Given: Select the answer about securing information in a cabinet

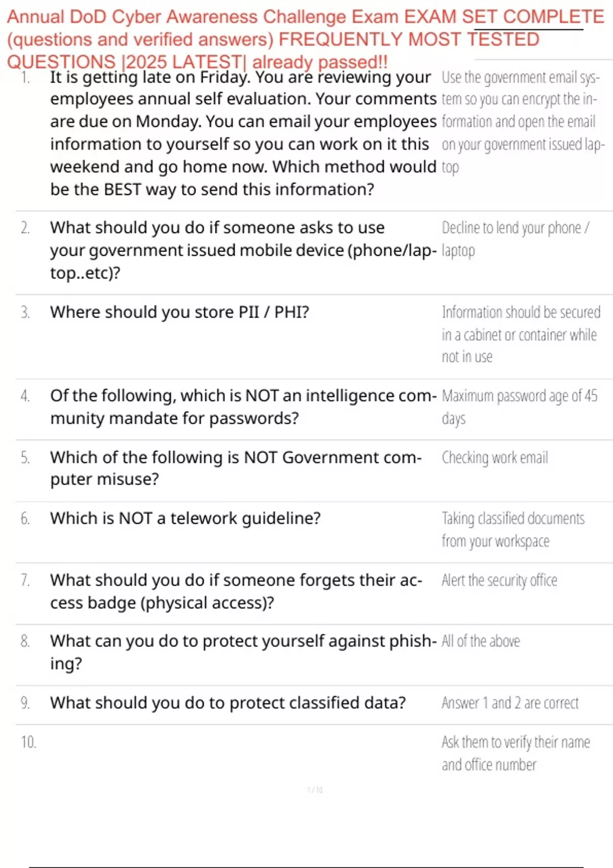Looking at the screenshot, I should (520, 334).
